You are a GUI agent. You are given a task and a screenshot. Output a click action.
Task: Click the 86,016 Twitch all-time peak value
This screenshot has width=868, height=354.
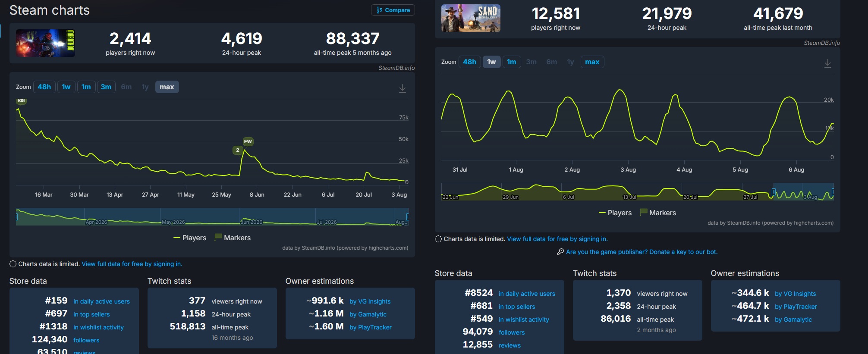point(616,319)
